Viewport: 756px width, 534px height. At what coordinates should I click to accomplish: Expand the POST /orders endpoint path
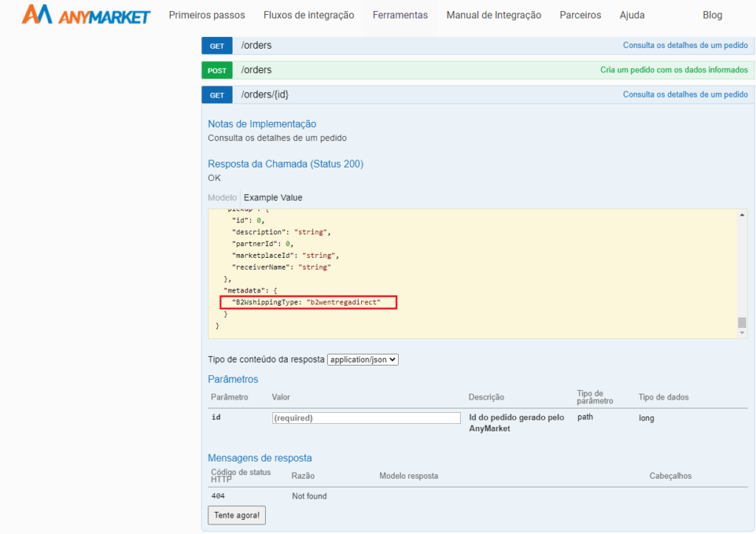tap(256, 70)
